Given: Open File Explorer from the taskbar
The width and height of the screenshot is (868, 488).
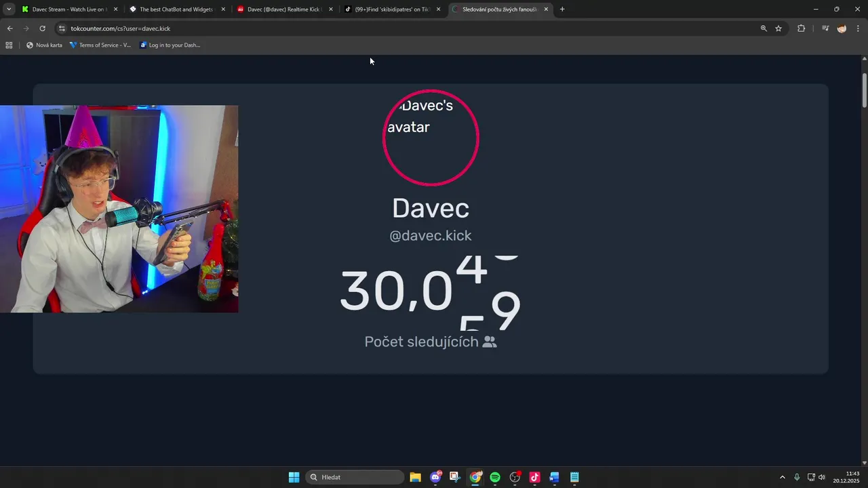Looking at the screenshot, I should pos(415,477).
